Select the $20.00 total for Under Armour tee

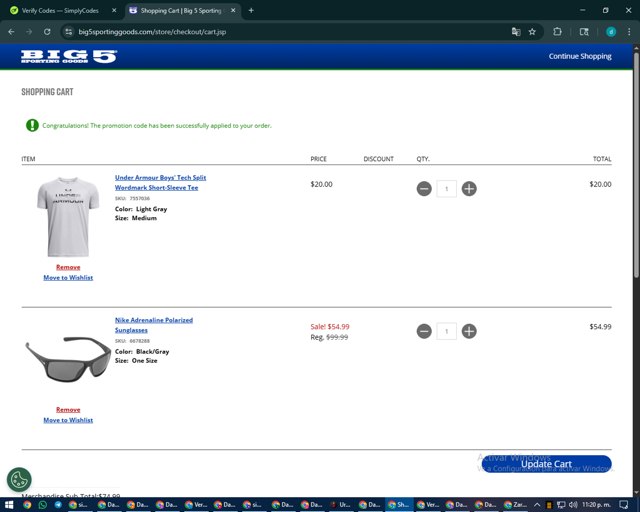pyautogui.click(x=600, y=184)
